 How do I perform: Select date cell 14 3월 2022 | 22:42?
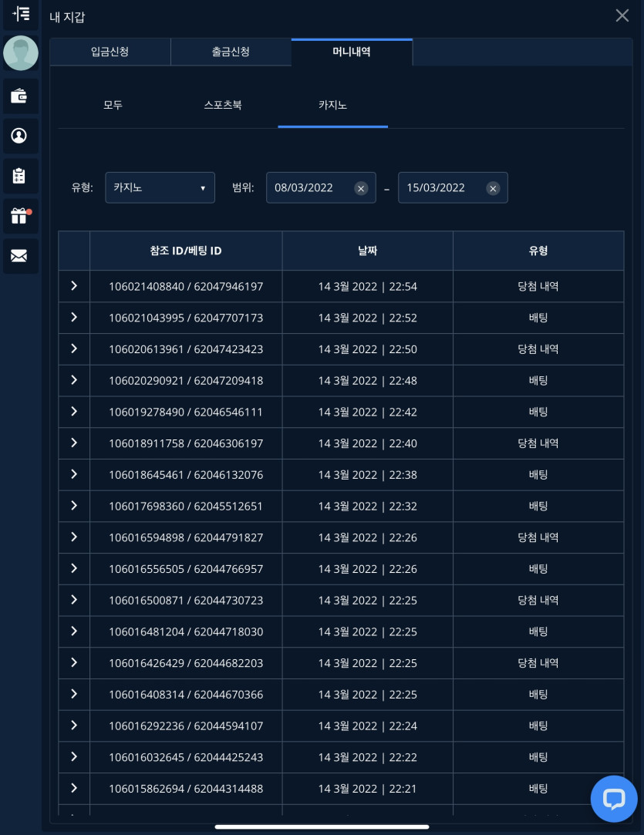pyautogui.click(x=368, y=412)
